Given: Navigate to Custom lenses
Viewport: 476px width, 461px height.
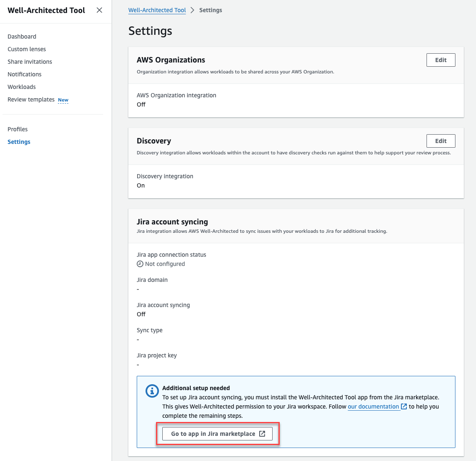Looking at the screenshot, I should click(26, 49).
